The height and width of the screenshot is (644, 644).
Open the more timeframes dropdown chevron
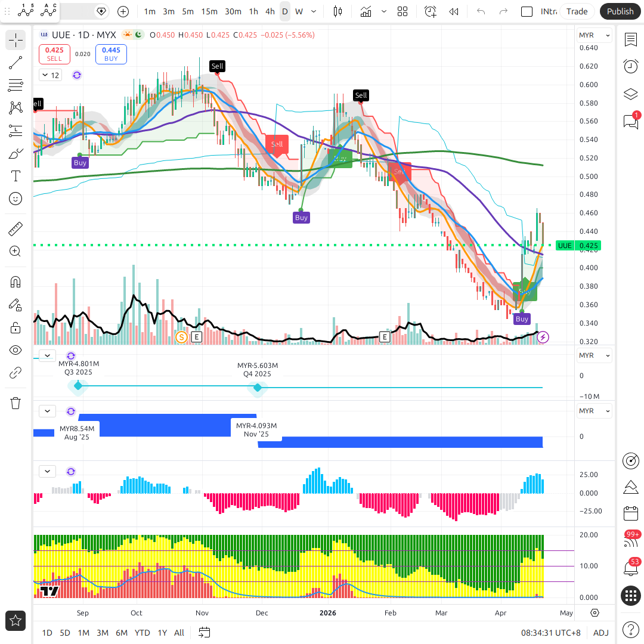pos(314,11)
